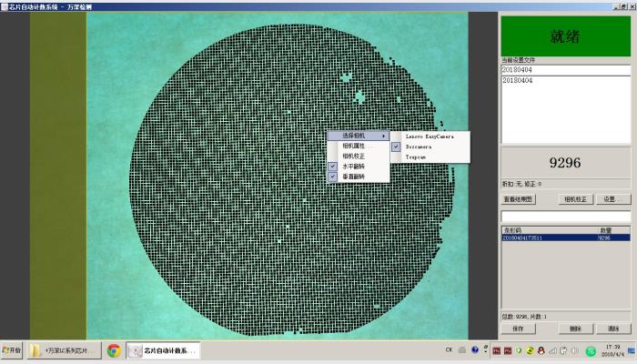Click the empty input field above the barcode list
Image resolution: width=637 pixels, height=364 pixels.
click(x=564, y=216)
